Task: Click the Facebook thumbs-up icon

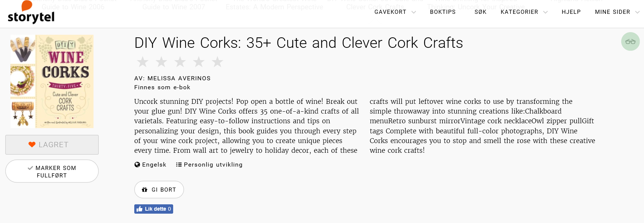Action: 139,209
